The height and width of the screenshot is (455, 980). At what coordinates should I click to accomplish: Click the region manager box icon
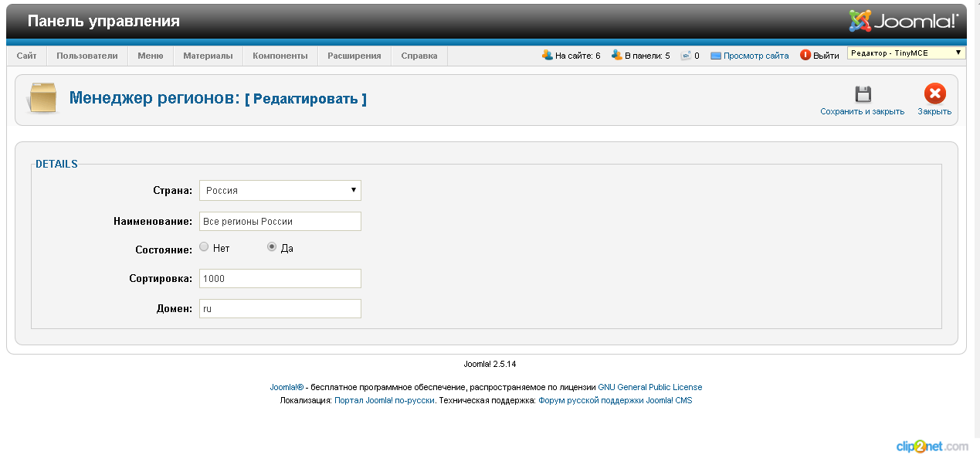[x=42, y=99]
